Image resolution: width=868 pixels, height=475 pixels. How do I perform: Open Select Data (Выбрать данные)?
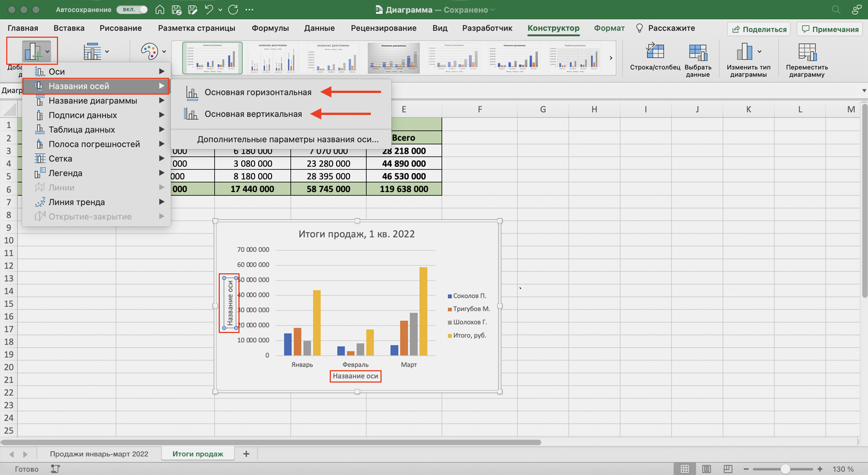pos(697,52)
